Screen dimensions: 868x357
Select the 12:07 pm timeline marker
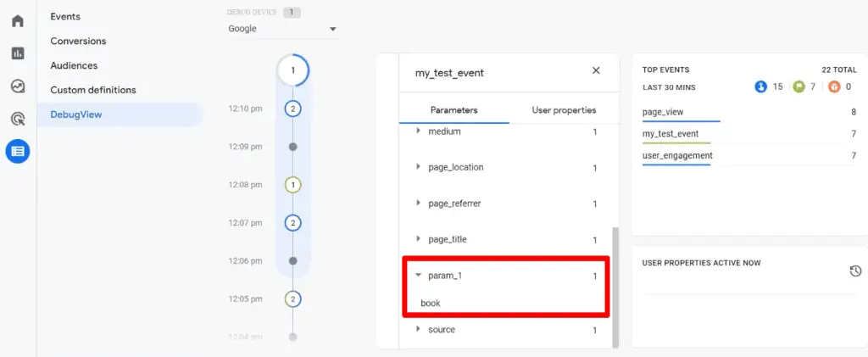pyautogui.click(x=292, y=223)
